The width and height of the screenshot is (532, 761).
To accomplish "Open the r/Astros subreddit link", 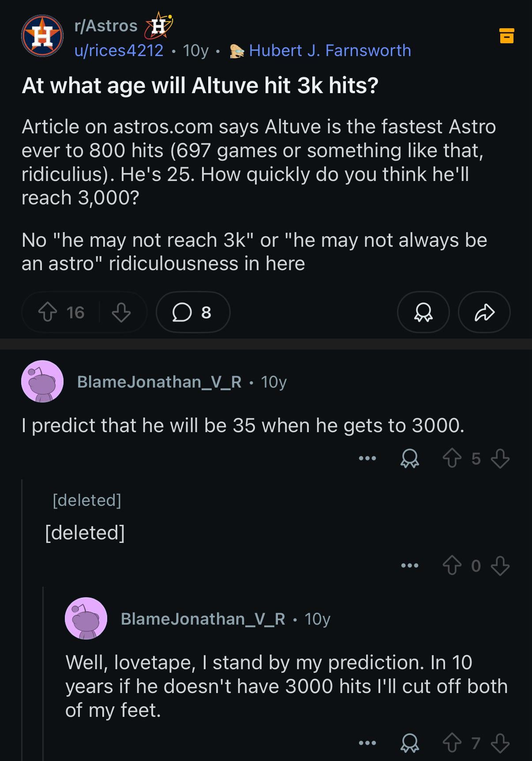I will [106, 26].
